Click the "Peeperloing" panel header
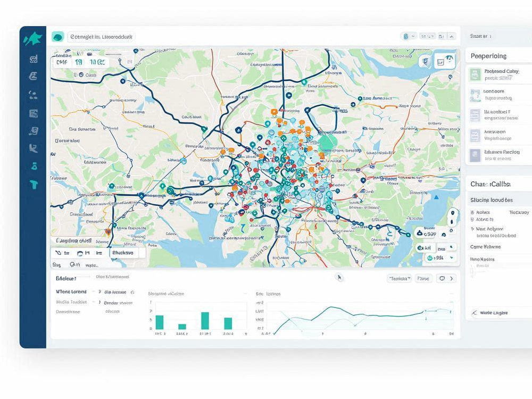 (x=499, y=56)
